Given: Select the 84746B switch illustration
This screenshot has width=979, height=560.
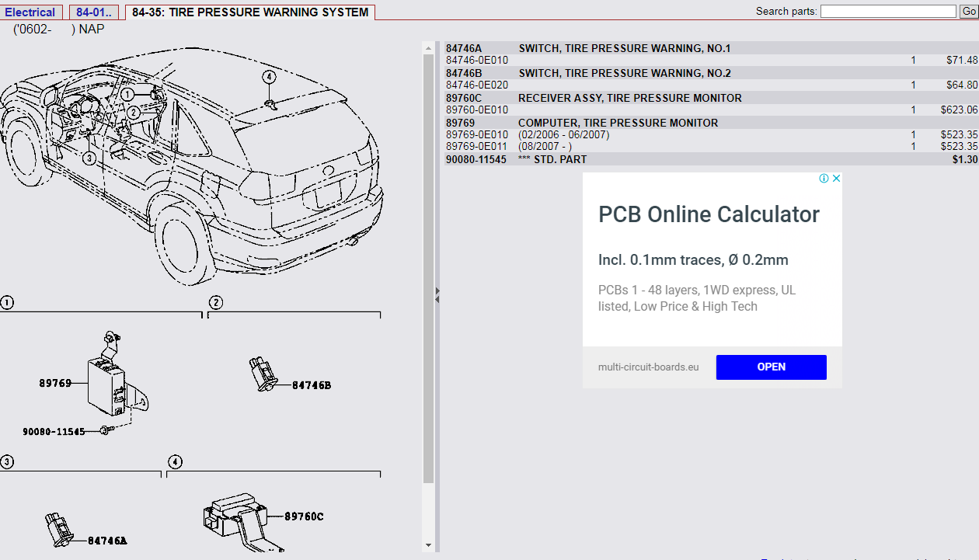Looking at the screenshot, I should pyautogui.click(x=262, y=373).
